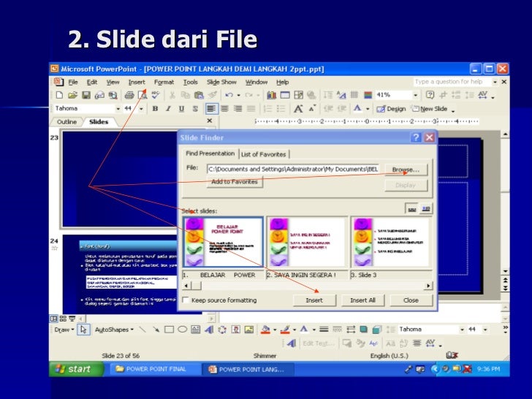Click the Windows start button
The width and height of the screenshot is (532, 399).
tap(76, 369)
